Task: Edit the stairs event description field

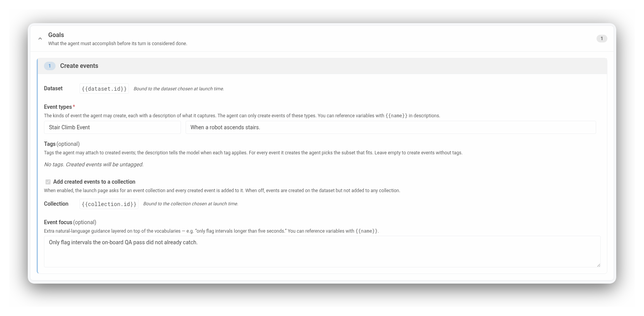Action: click(390, 127)
